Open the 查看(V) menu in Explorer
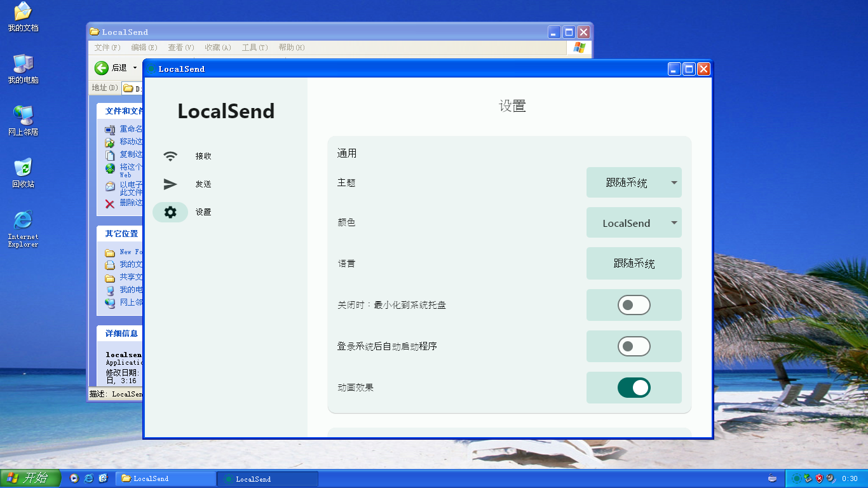Screen dimensions: 868x488 (x=180, y=48)
